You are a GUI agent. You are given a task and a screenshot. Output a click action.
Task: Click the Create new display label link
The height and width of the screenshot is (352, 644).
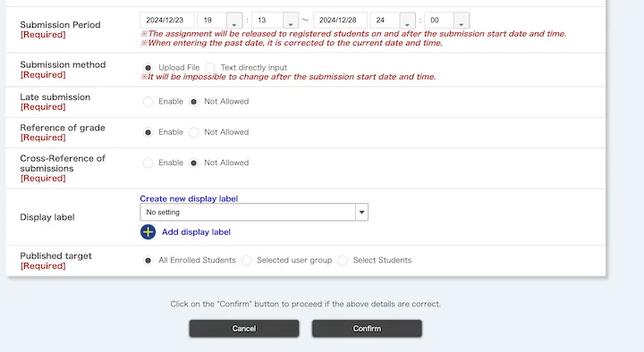pos(189,198)
